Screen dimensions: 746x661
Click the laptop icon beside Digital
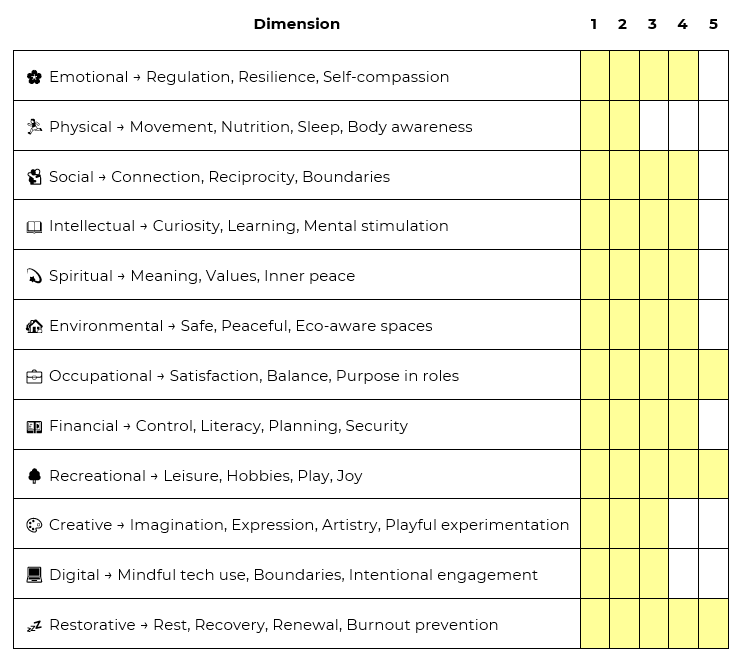[x=34, y=575]
